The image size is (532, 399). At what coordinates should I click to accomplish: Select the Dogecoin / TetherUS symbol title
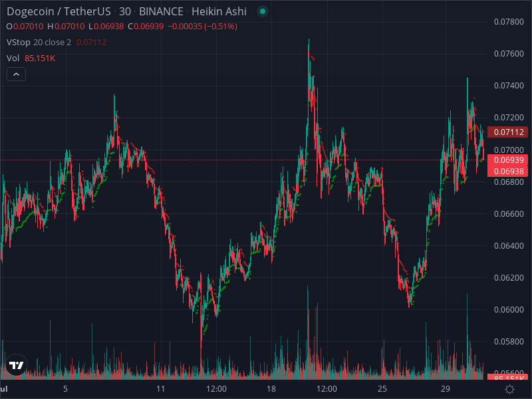click(59, 11)
